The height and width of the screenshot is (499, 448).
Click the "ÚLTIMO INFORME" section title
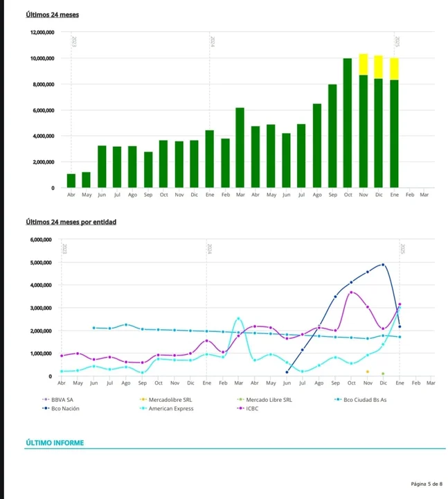coord(55,442)
